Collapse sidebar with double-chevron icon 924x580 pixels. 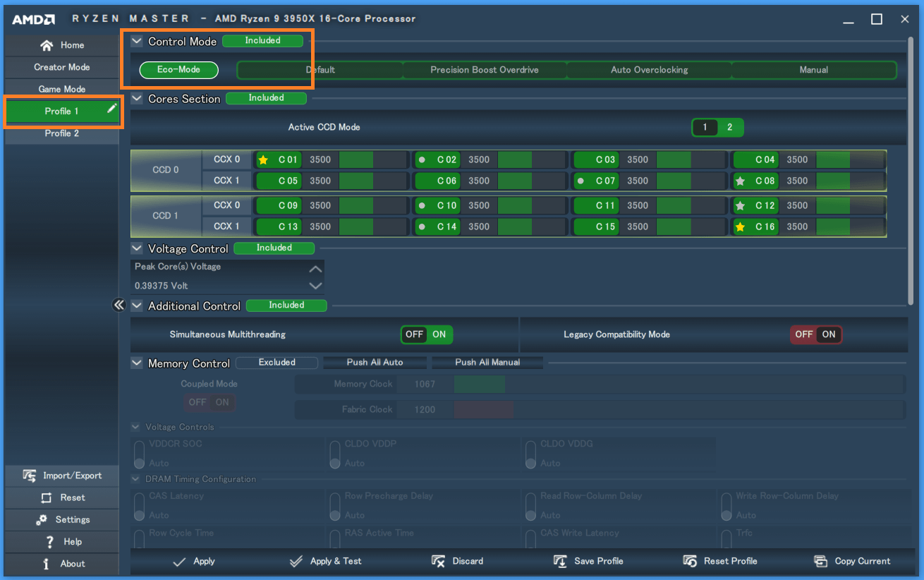[x=118, y=305]
